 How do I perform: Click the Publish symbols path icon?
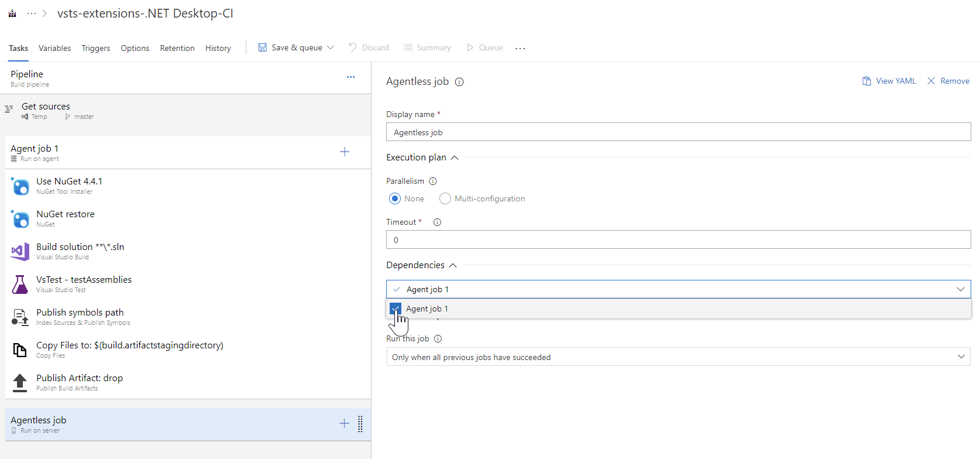tap(20, 317)
